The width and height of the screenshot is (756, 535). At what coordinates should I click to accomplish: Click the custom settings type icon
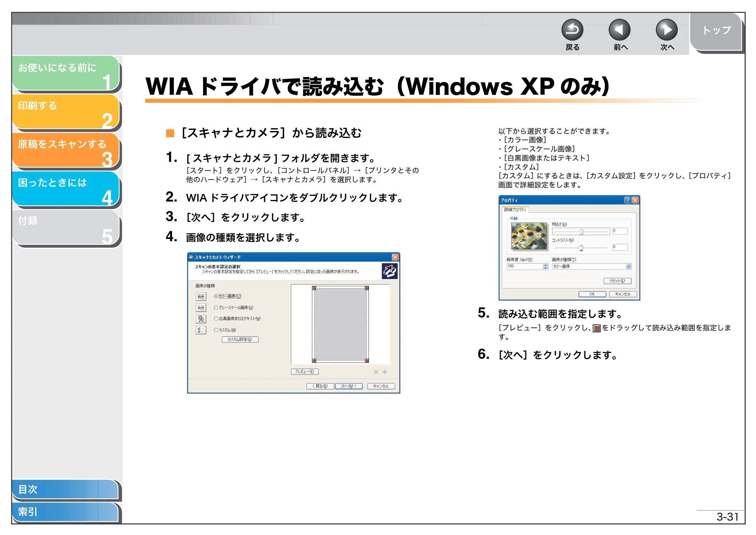201,330
